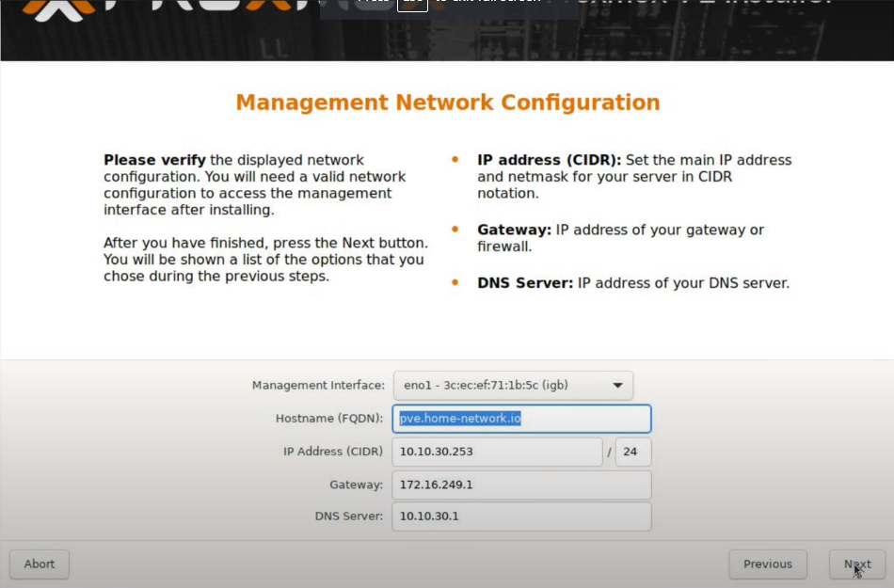
Task: Click the bold Please verify text
Action: coord(154,160)
